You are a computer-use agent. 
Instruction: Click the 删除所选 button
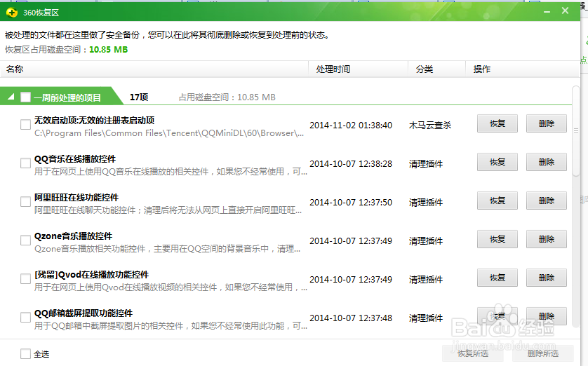coord(543,353)
